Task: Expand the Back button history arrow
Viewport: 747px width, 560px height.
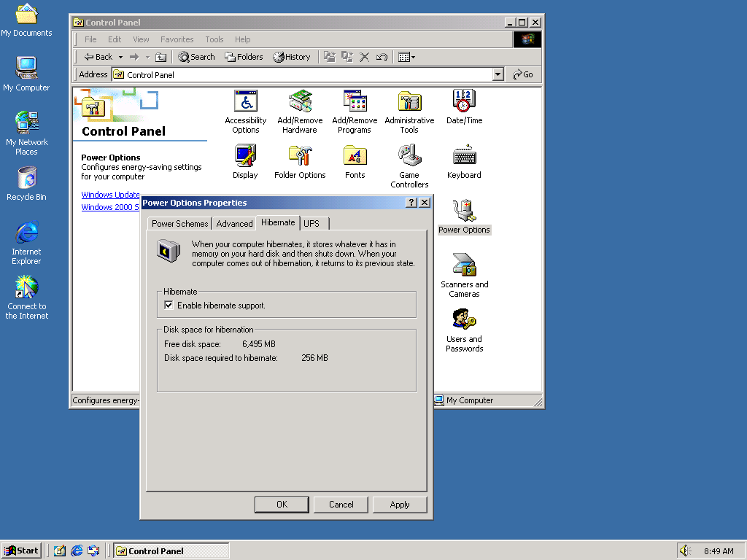Action: pos(121,56)
